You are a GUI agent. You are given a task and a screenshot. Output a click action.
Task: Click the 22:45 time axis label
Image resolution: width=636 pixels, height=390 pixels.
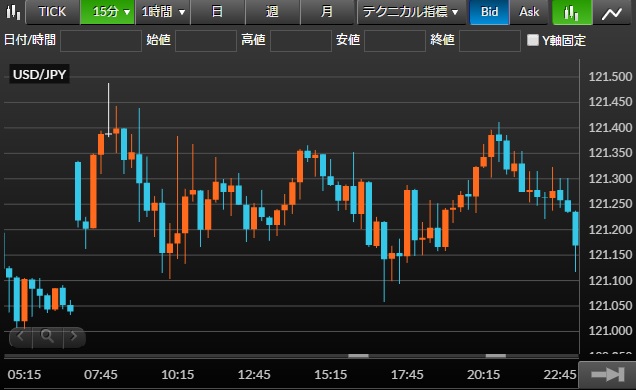tap(560, 375)
